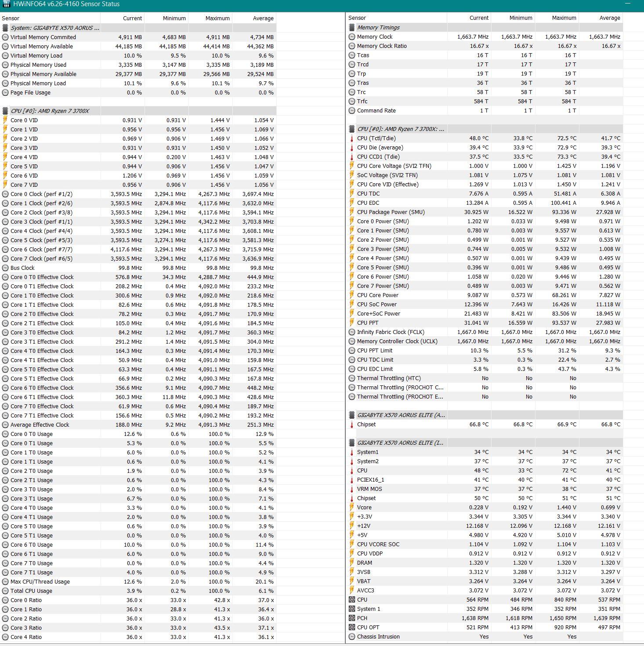Select the Core 7 T1 Usage row
Screen dimensions: 644x646
pyautogui.click(x=138, y=572)
